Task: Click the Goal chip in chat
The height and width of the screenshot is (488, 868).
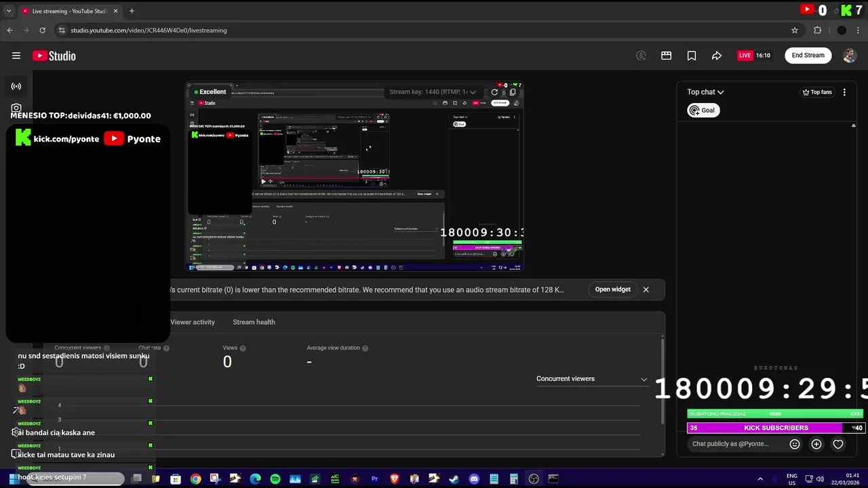Action: [703, 110]
